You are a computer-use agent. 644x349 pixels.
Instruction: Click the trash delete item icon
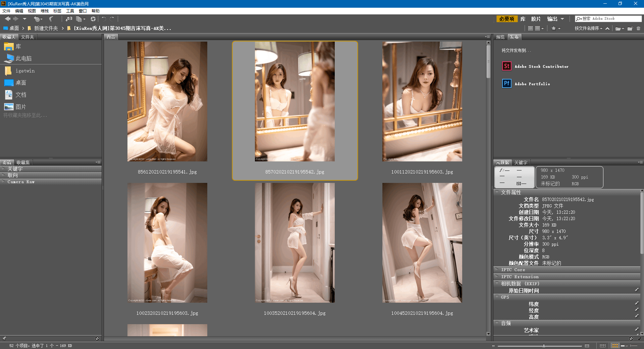(638, 29)
